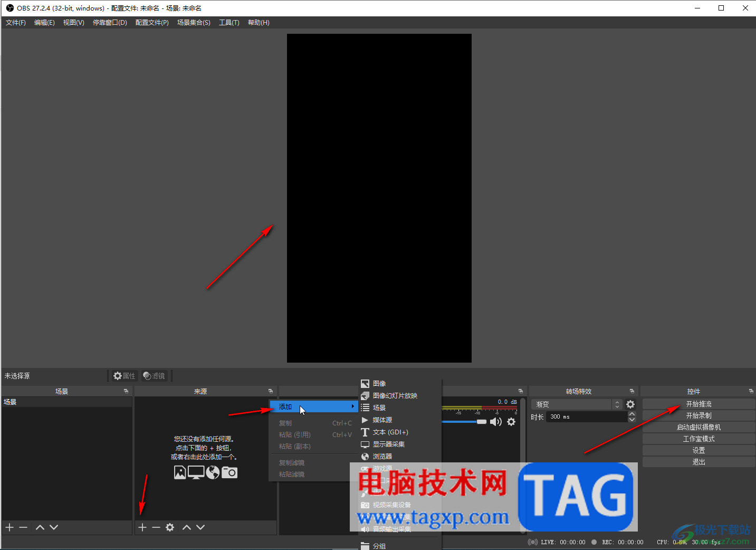Select the scene named 场景 in list
This screenshot has height=550, width=756.
[66, 402]
